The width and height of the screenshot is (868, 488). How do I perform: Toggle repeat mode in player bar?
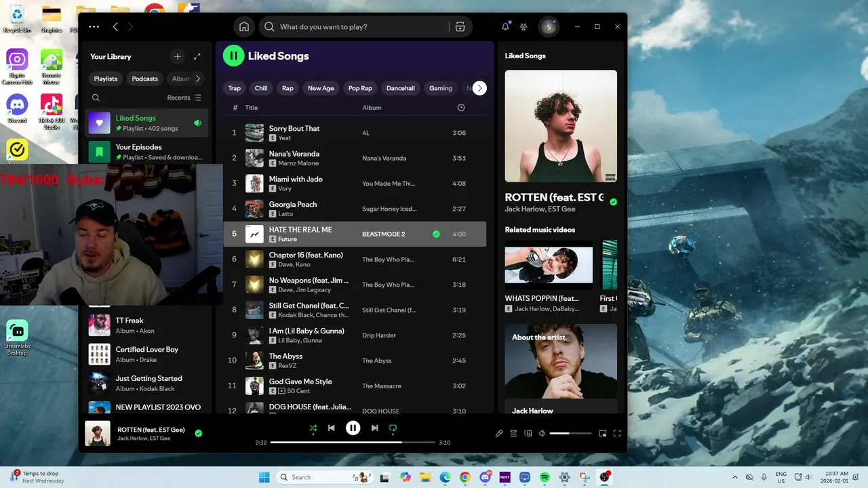pyautogui.click(x=393, y=428)
